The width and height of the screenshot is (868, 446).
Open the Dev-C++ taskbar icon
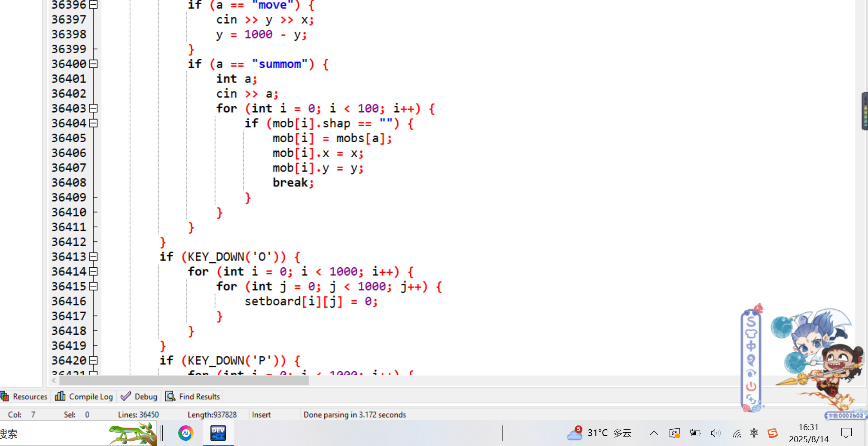(x=218, y=433)
